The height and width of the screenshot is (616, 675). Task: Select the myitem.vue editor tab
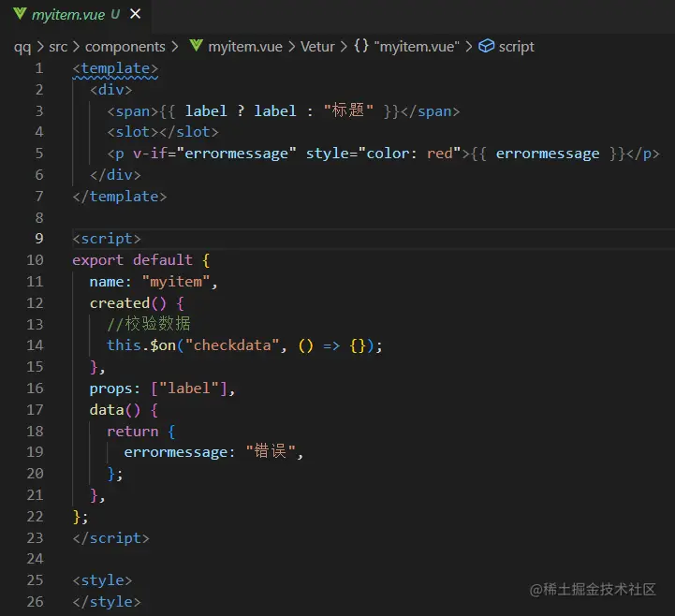click(76, 15)
